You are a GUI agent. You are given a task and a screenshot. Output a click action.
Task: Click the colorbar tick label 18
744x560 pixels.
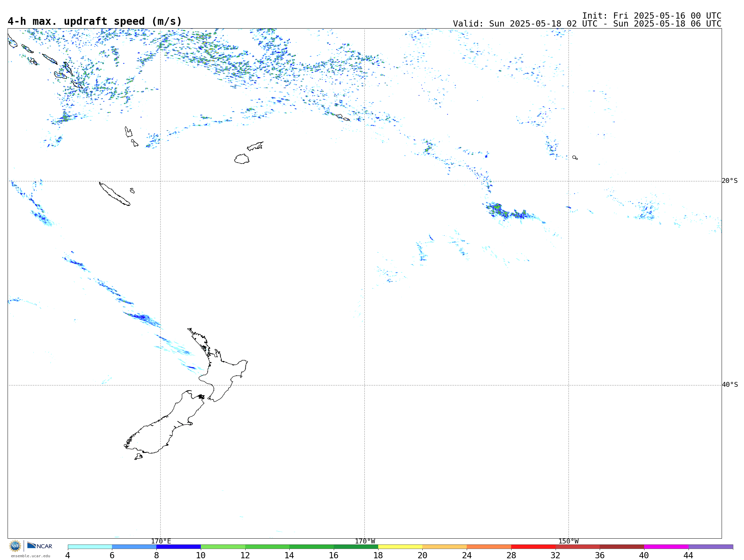point(378,555)
